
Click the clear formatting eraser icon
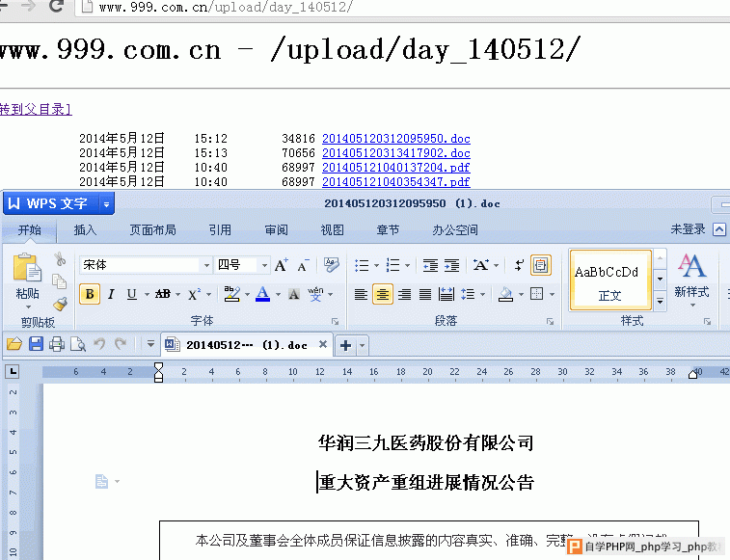332,264
